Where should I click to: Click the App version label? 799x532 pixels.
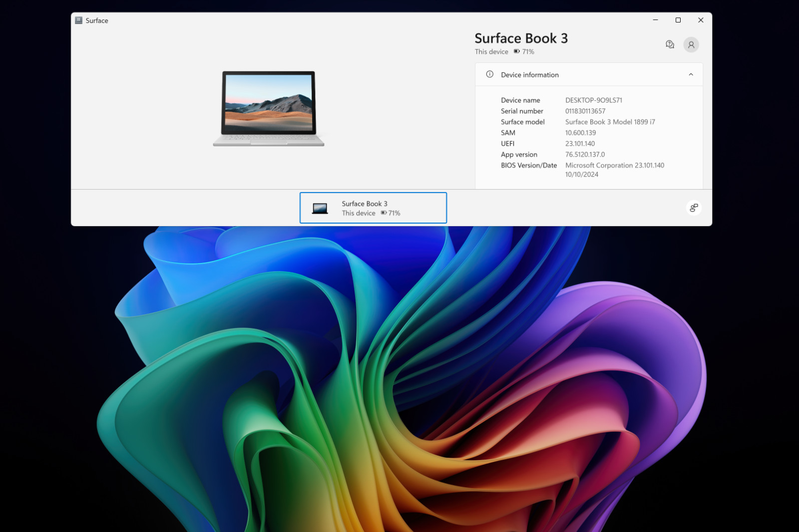519,155
